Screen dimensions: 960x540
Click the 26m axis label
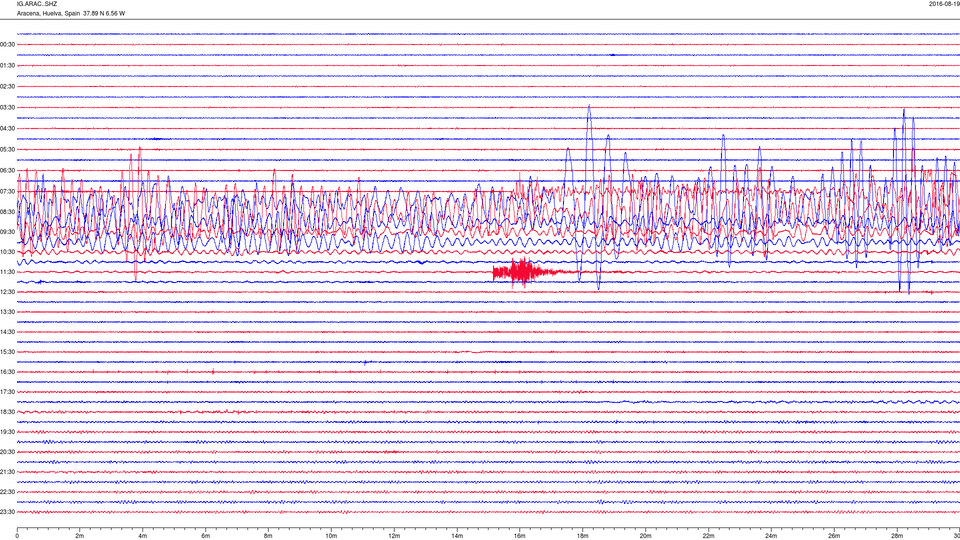pyautogui.click(x=834, y=536)
